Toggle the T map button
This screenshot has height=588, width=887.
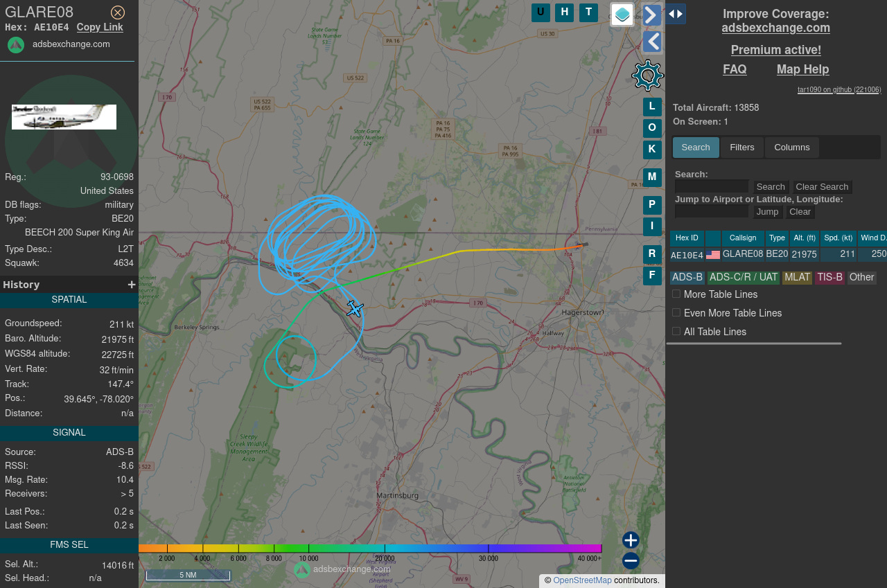click(588, 12)
